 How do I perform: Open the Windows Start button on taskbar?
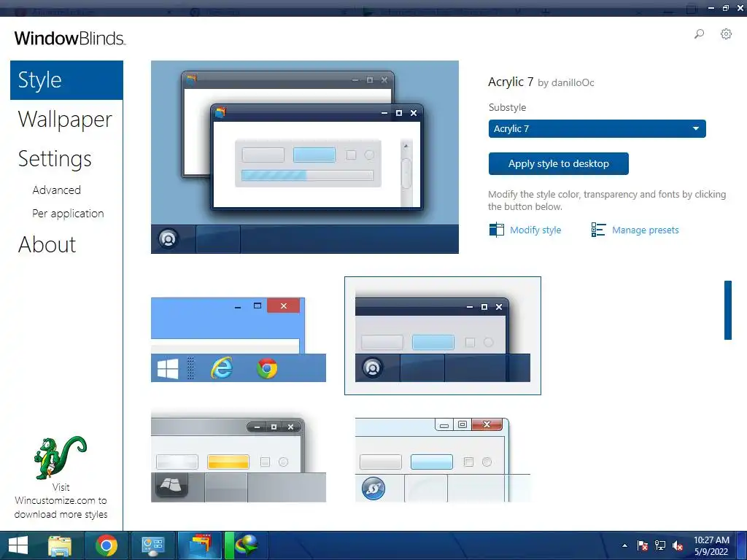pos(18,545)
